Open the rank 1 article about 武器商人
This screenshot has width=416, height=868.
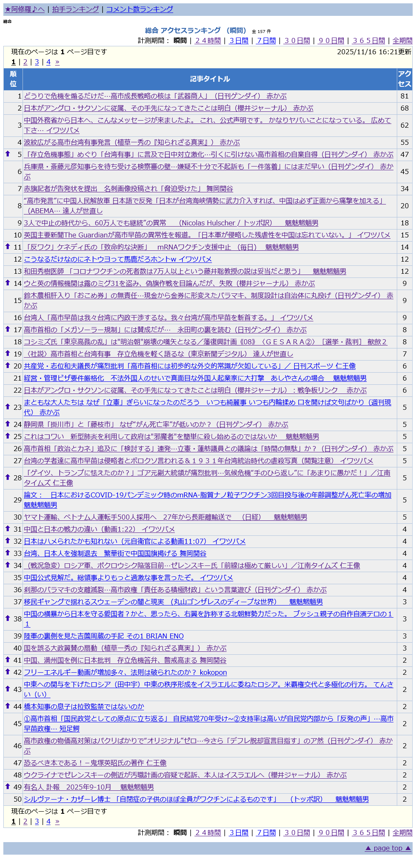pos(155,96)
